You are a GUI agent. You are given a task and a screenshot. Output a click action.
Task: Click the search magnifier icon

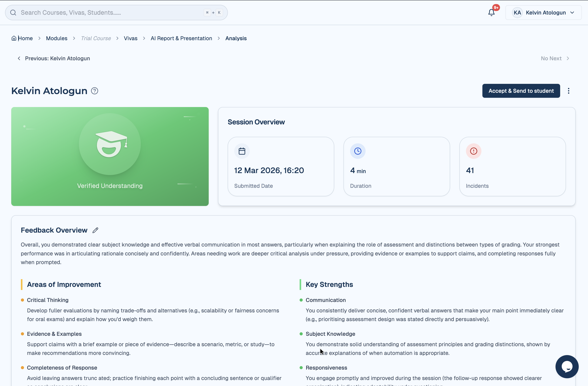coord(13,13)
